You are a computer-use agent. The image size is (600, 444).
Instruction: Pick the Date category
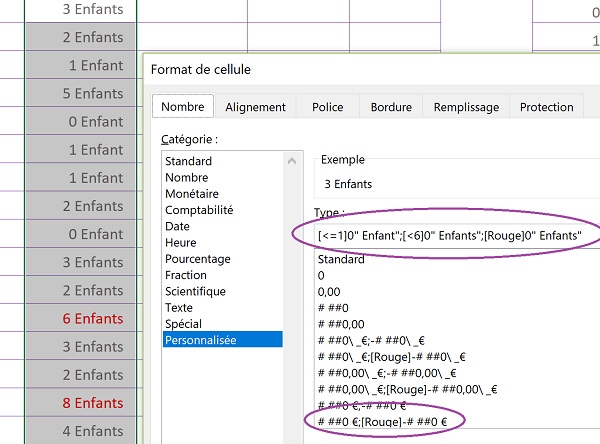coord(177,226)
